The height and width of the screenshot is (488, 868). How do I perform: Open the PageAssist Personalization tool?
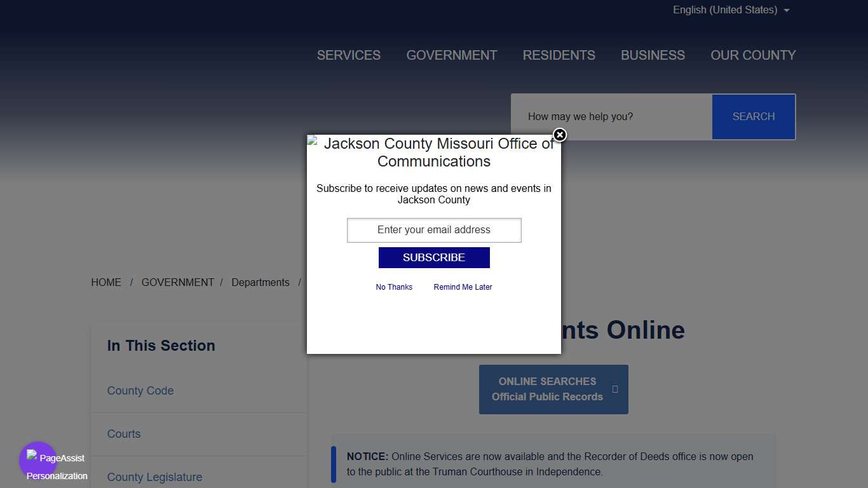tap(38, 458)
